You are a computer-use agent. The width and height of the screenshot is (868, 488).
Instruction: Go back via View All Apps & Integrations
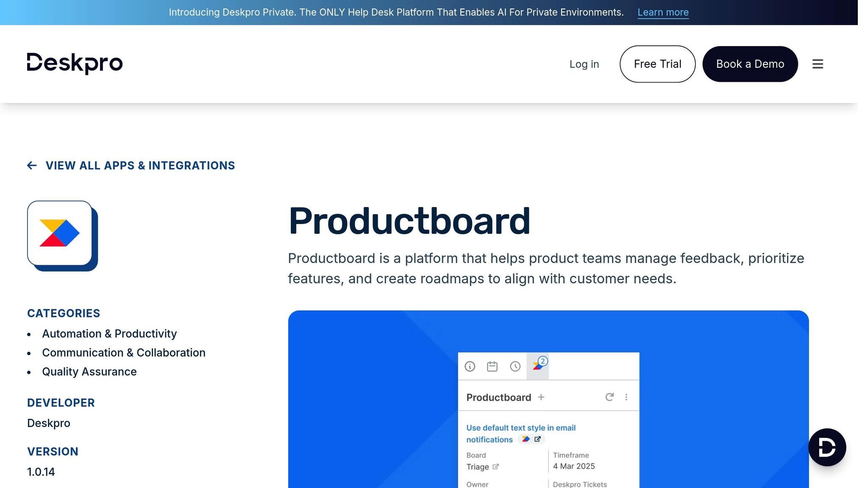click(x=140, y=165)
